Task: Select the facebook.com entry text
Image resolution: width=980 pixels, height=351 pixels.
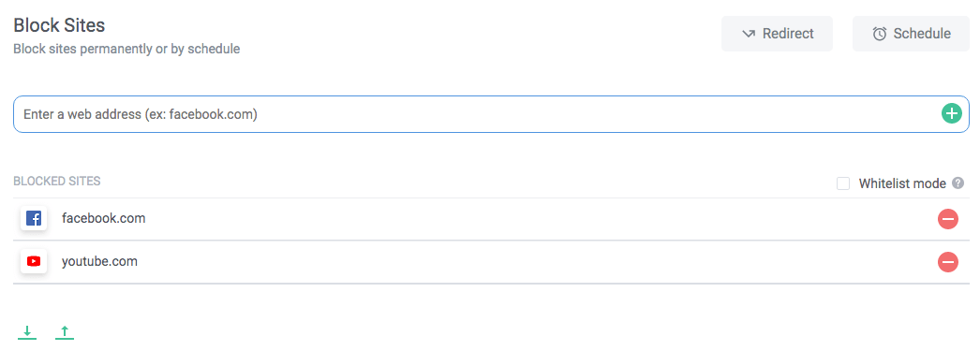Action: click(104, 219)
